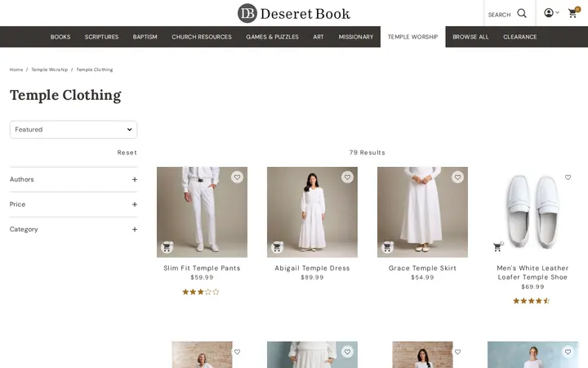Add Abigail Temple Dress to cart icon
The width and height of the screenshot is (588, 368).
point(277,247)
